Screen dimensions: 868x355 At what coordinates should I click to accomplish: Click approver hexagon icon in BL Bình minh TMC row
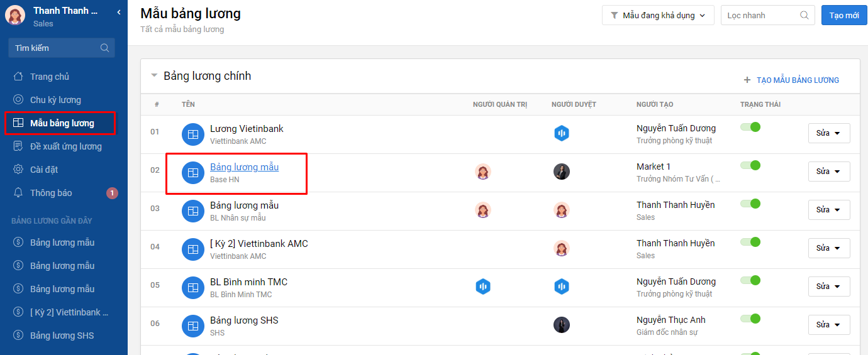pos(562,287)
